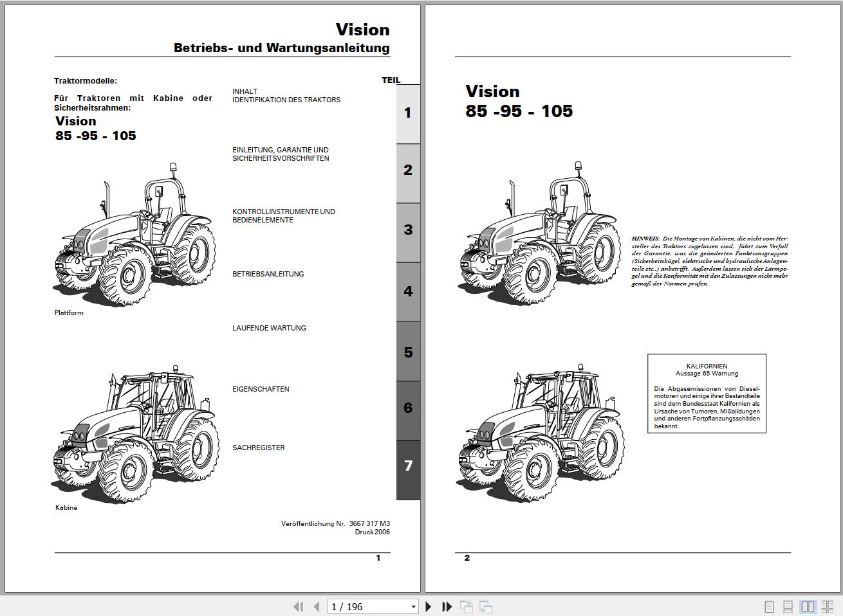
Task: Click the previous view navigation icon
Action: 467,606
